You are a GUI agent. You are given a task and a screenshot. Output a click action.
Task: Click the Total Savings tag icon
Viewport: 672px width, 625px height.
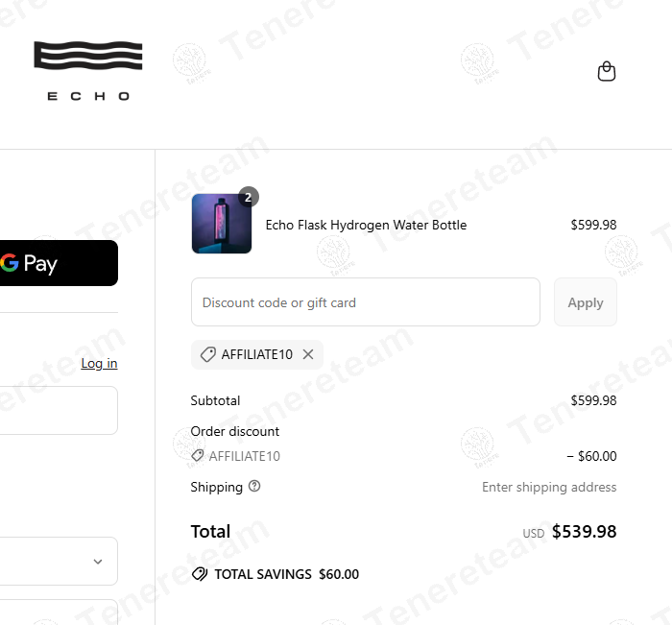tap(200, 574)
